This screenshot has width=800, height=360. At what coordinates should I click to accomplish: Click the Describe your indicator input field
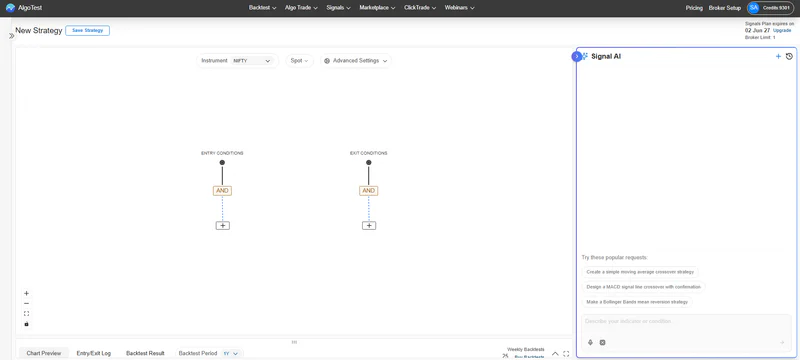pos(686,322)
